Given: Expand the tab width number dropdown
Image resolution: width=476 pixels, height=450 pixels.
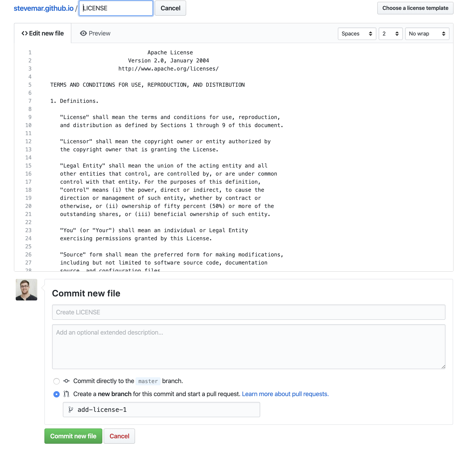Looking at the screenshot, I should point(389,33).
